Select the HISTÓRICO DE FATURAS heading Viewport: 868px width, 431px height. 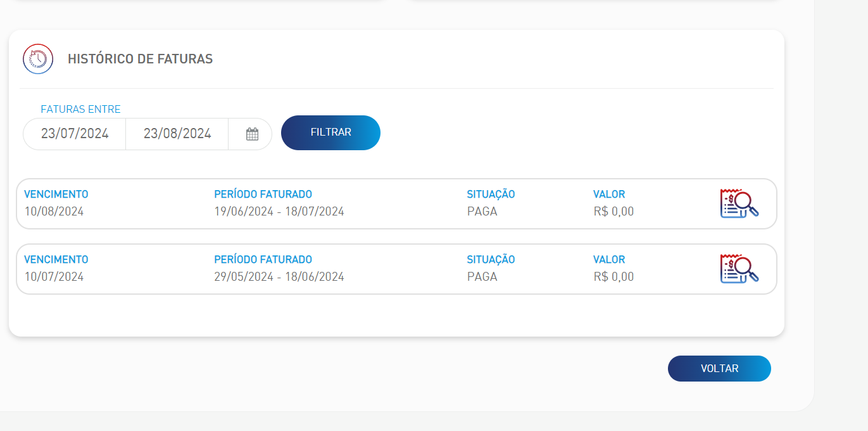140,59
